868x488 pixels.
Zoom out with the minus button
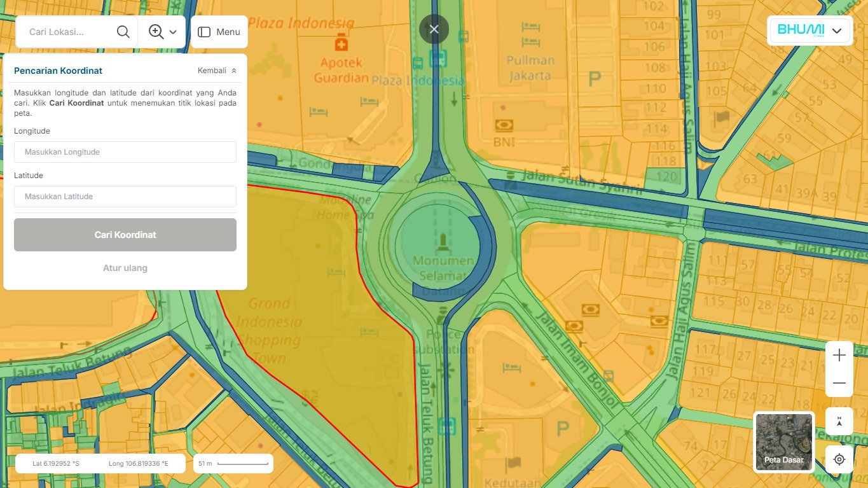(x=839, y=383)
